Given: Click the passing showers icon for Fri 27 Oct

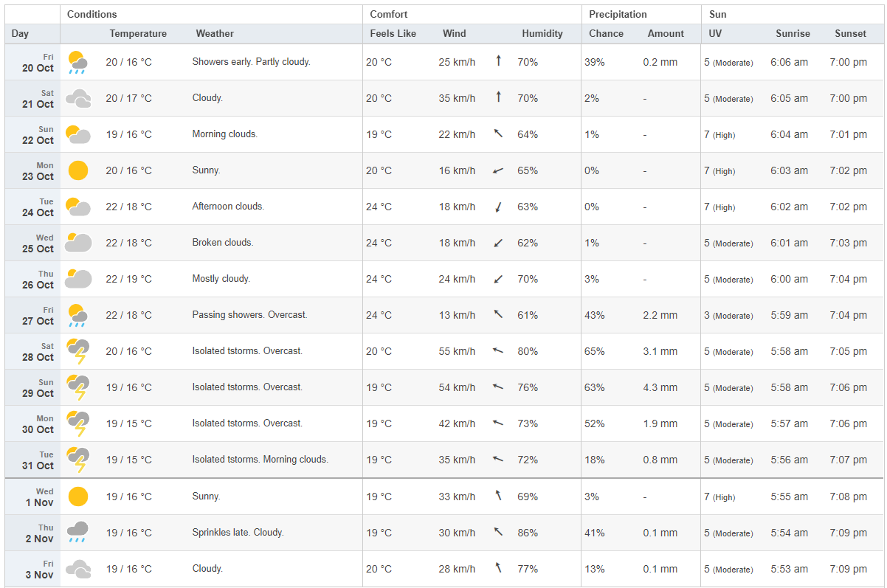Looking at the screenshot, I should pos(77,315).
